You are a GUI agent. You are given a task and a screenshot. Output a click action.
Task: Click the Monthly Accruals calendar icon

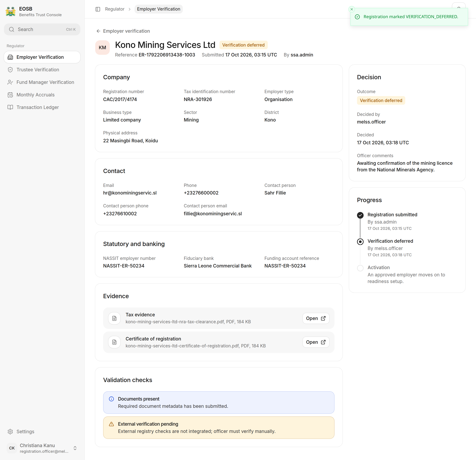click(10, 95)
